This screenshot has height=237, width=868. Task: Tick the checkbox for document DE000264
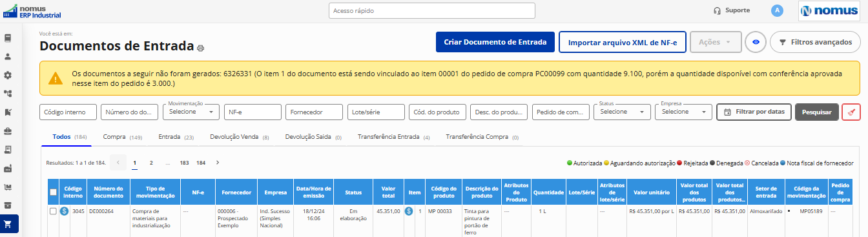click(53, 211)
